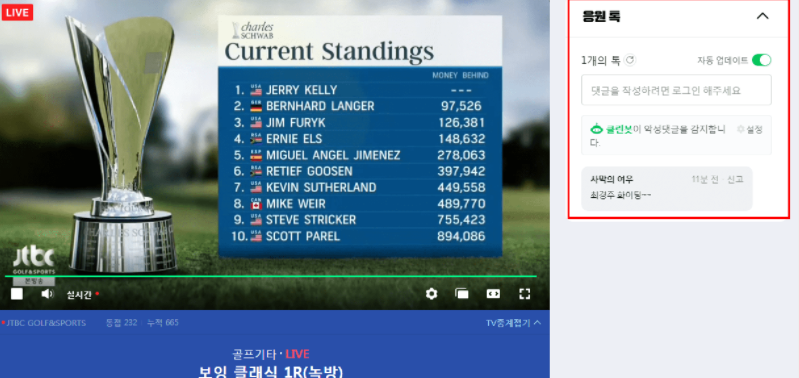Click the 클린봇 link

[619, 129]
